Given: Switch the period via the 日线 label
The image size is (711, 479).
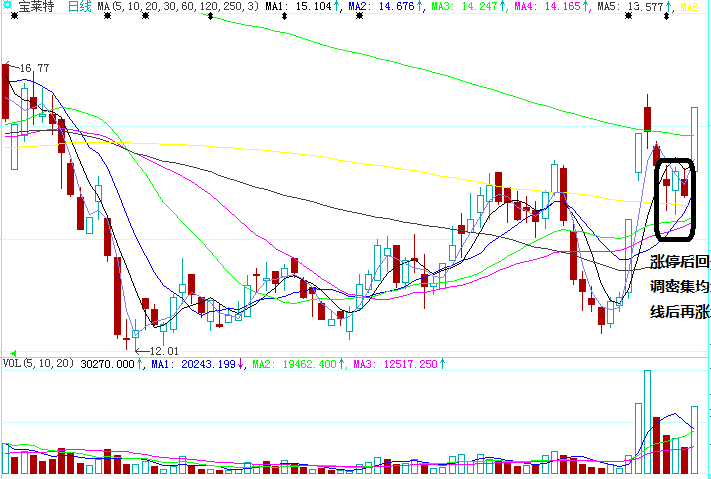Looking at the screenshot, I should (x=79, y=7).
